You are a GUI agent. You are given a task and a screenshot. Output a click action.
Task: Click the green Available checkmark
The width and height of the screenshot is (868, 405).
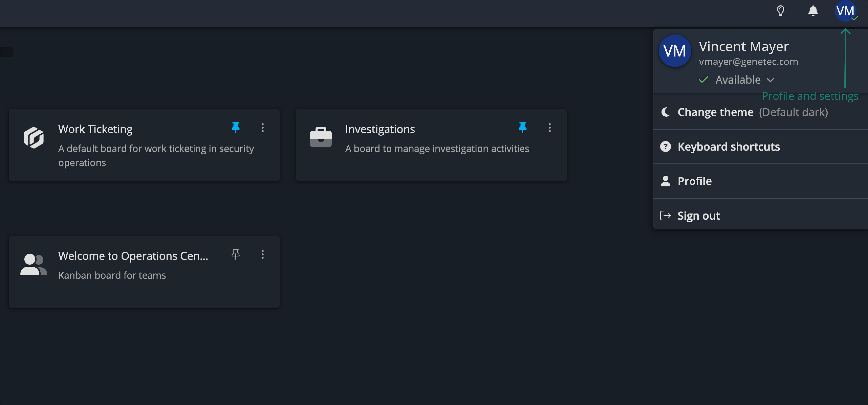[703, 80]
